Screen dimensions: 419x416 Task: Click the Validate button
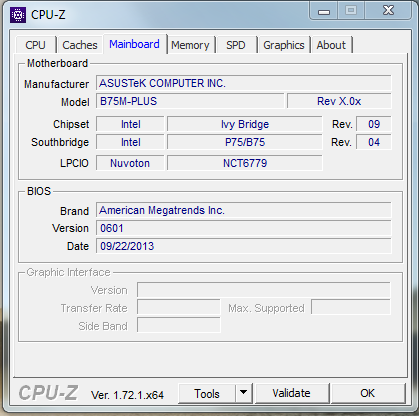(292, 394)
